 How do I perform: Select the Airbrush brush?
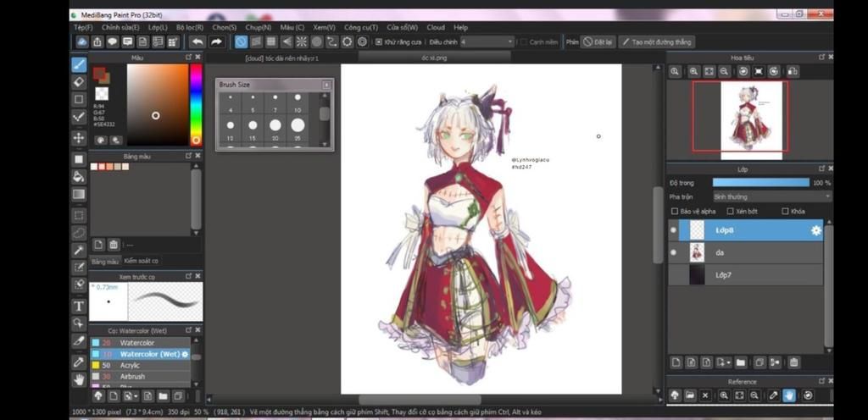[x=141, y=376]
